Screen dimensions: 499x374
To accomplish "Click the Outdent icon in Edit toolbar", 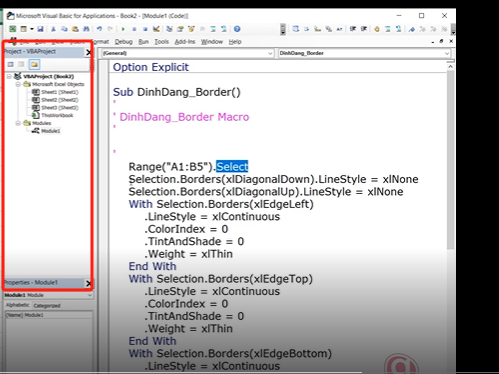I will 364,29.
